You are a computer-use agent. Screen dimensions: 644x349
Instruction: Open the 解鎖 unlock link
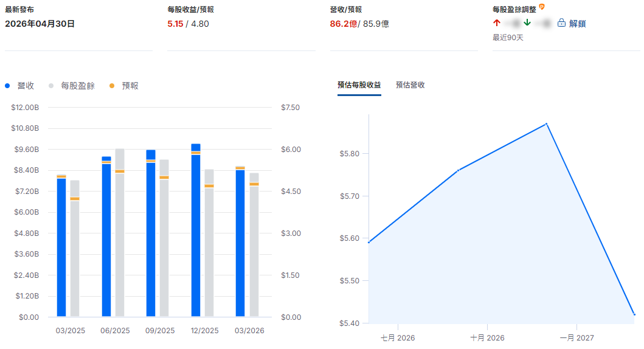pos(577,23)
